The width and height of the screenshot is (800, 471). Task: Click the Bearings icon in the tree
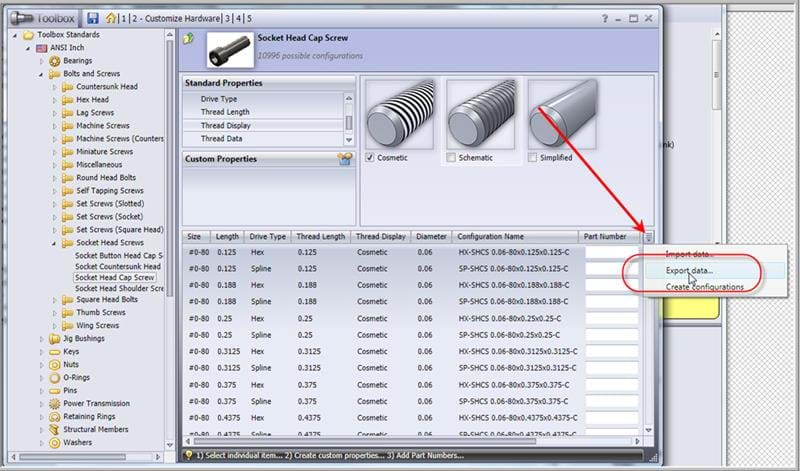point(54,61)
